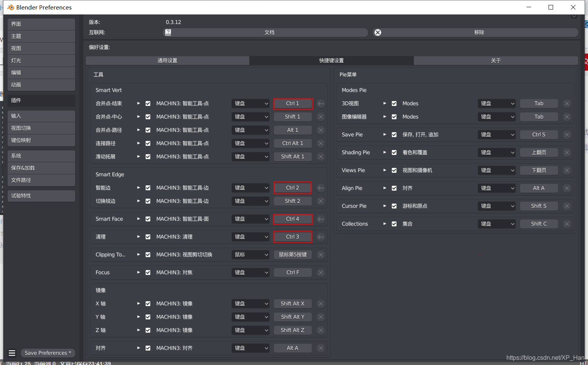The height and width of the screenshot is (365, 588).
Task: Toggle the Smart Face keymap checkbox
Action: [148, 219]
